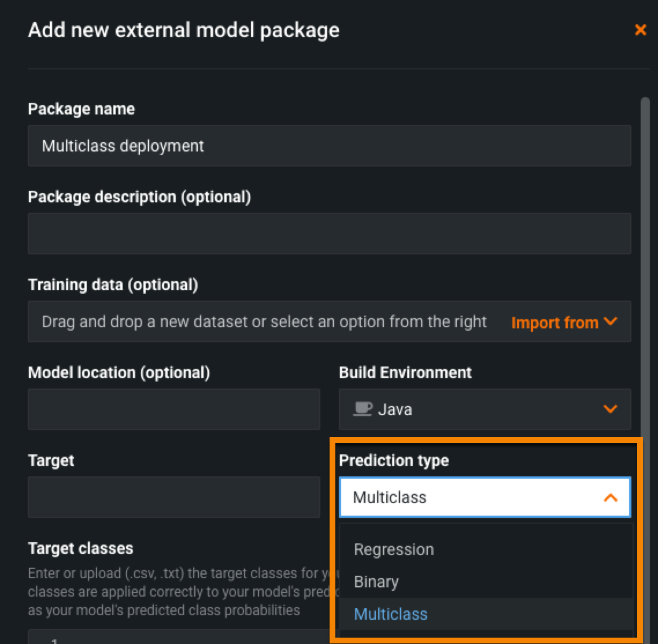Click the Java coffee cup icon
This screenshot has height=644, width=658.
tap(363, 409)
